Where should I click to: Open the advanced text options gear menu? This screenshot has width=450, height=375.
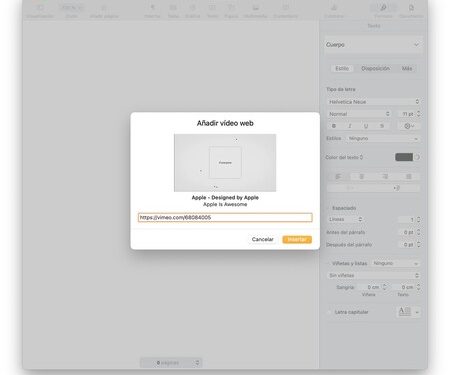[409, 126]
